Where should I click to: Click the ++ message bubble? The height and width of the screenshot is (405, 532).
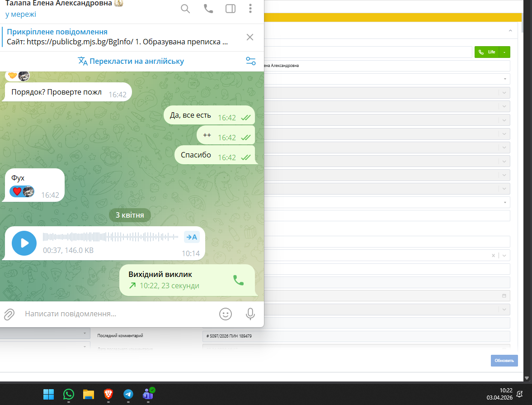coord(226,135)
